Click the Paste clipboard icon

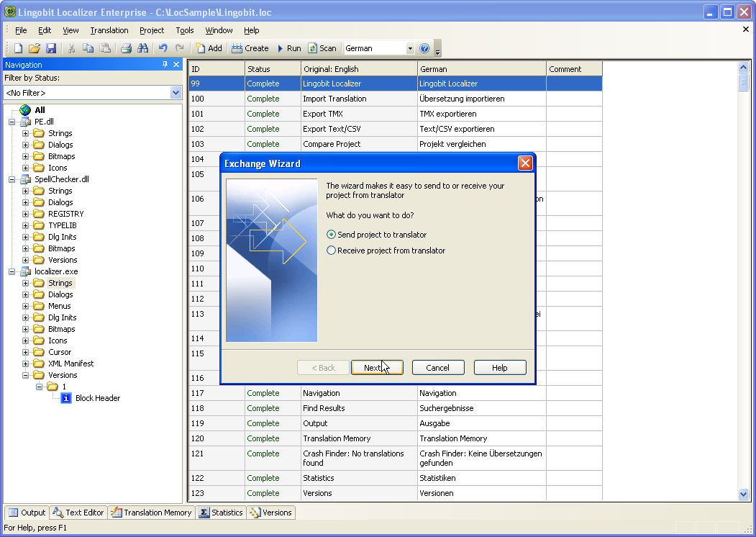(104, 48)
